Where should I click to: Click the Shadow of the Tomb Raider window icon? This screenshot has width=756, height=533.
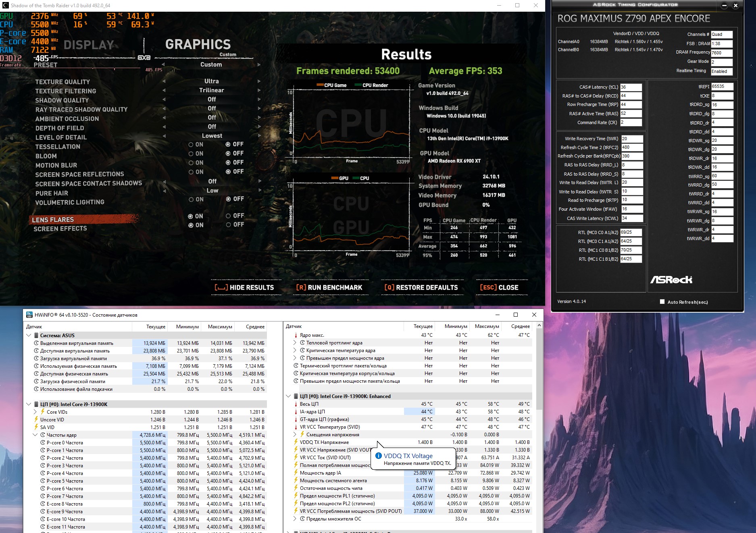pyautogui.click(x=5, y=5)
